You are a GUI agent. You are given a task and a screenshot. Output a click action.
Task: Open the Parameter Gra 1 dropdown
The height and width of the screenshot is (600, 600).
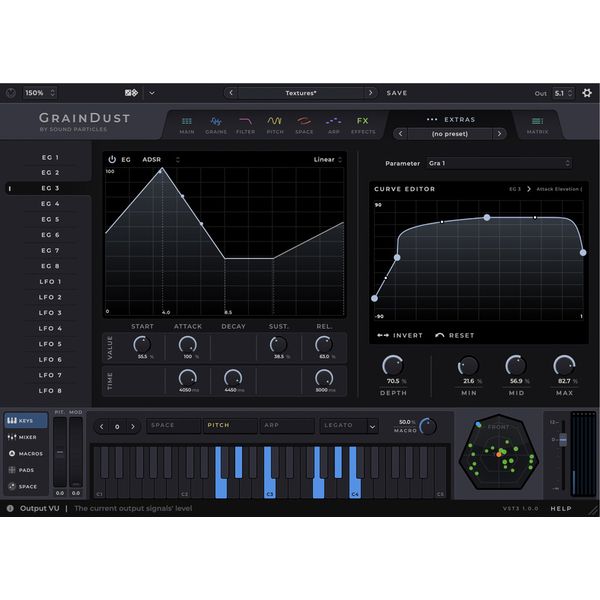tap(499, 163)
